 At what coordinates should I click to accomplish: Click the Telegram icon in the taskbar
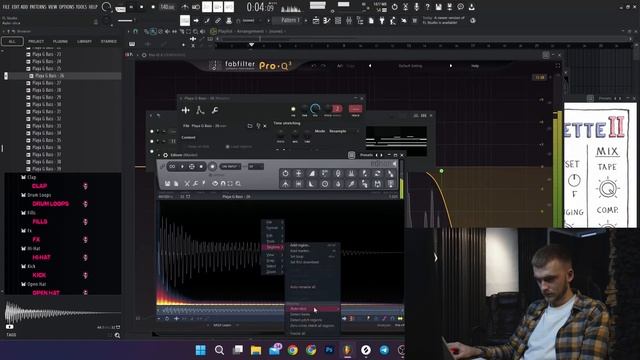(x=384, y=350)
